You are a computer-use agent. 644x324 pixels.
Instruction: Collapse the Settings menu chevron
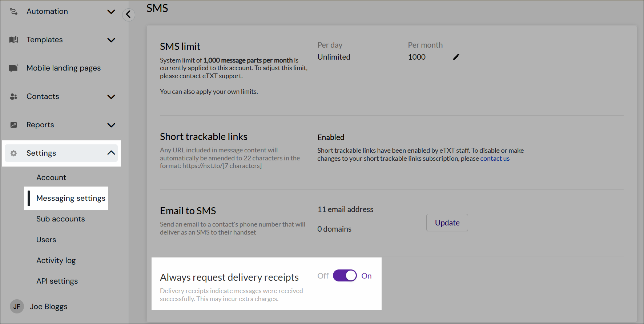click(111, 153)
